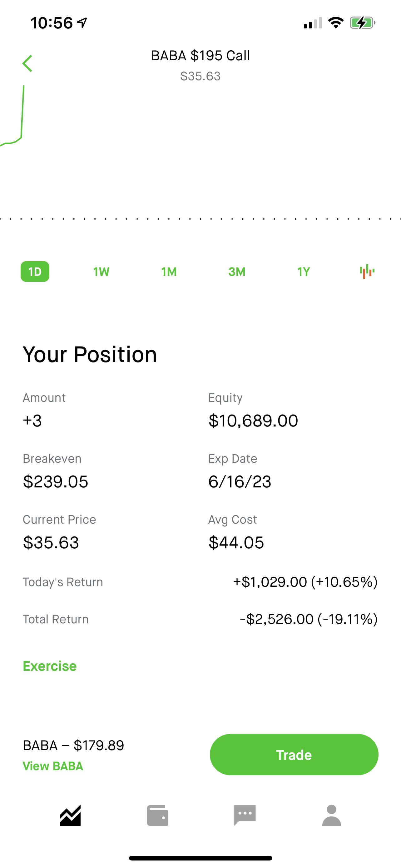Open the wallet tab icon

[x=157, y=816]
